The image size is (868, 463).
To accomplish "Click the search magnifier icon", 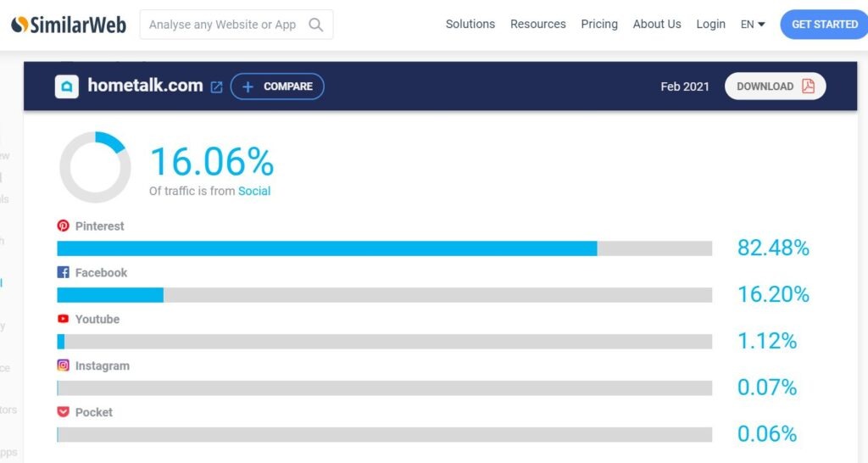I will [315, 25].
